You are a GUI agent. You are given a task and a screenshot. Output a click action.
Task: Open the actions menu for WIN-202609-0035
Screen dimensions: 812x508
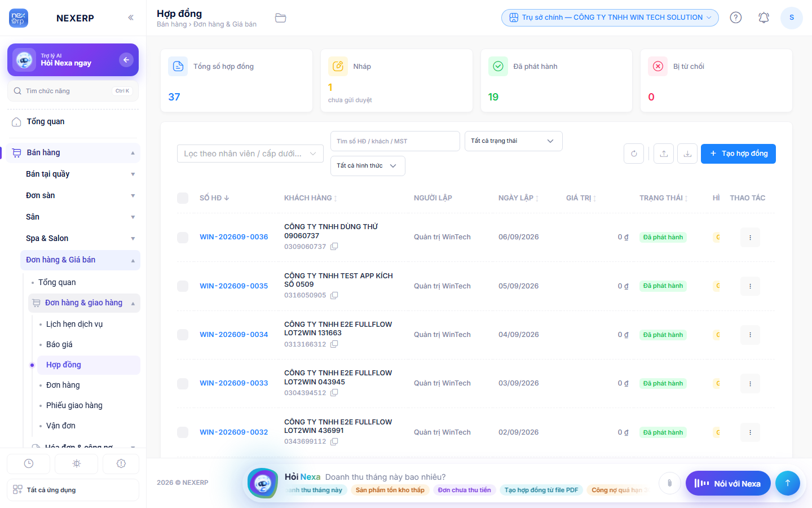coord(750,286)
